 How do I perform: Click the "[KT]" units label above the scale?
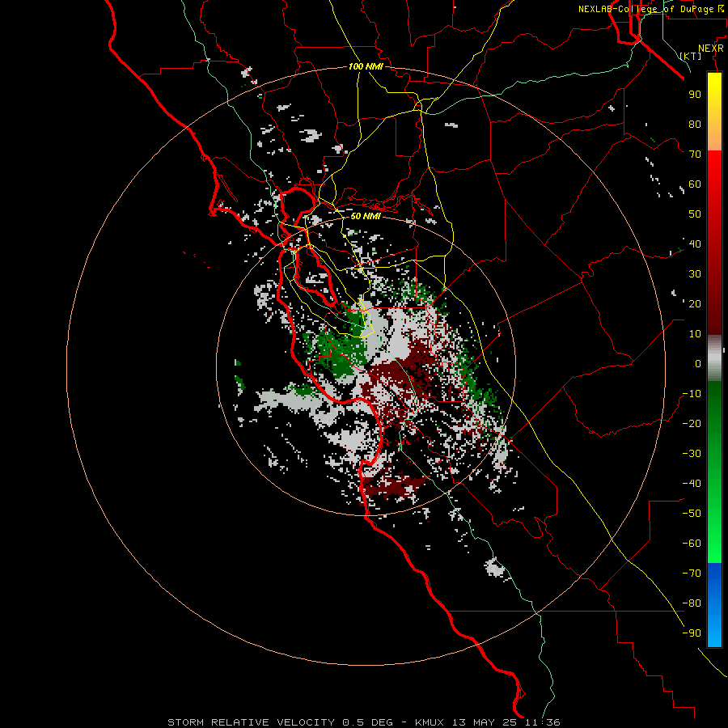691,56
